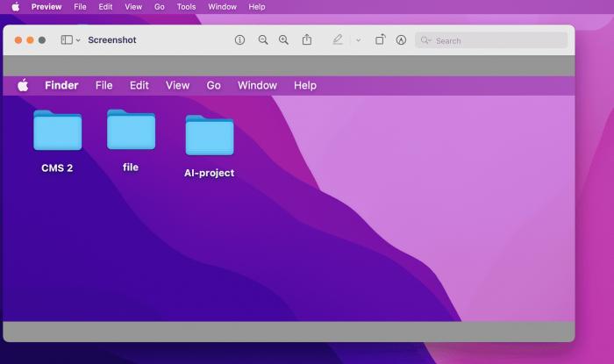Open the Apple menu in top menu bar
This screenshot has width=614, height=364.
click(x=16, y=7)
